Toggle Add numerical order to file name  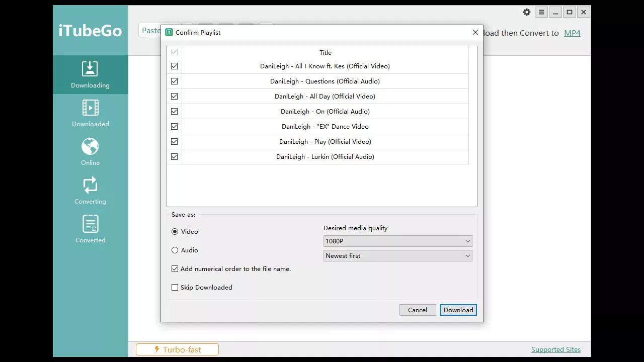pos(175,269)
